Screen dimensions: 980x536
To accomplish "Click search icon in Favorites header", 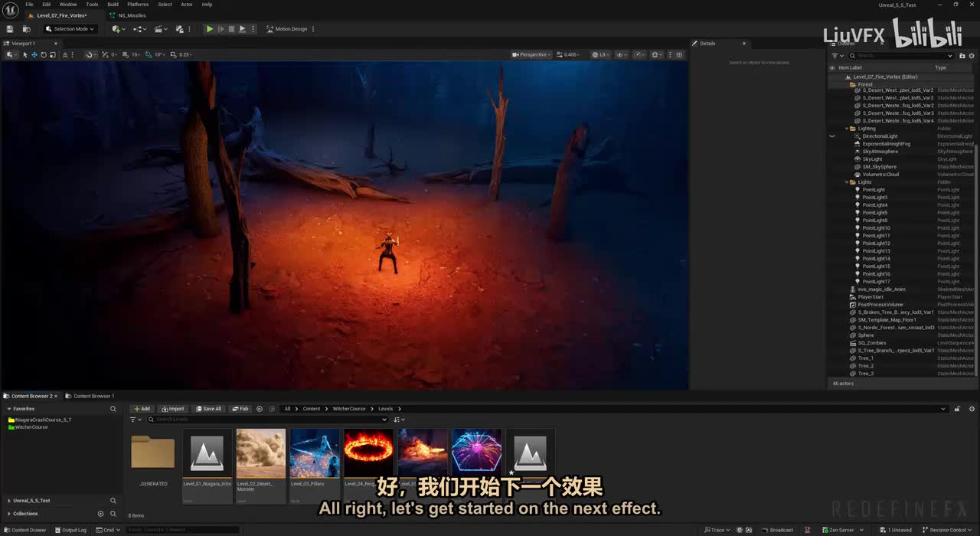I will tap(113, 409).
